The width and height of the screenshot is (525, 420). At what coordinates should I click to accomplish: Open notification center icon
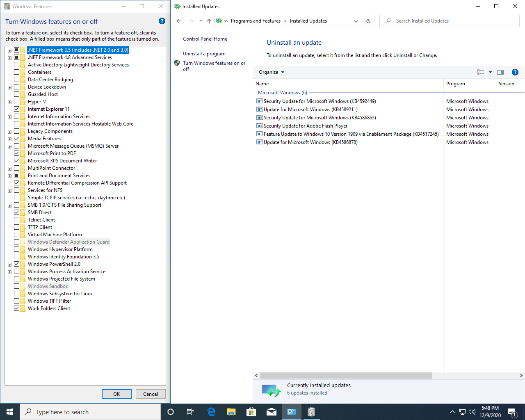coord(512,412)
